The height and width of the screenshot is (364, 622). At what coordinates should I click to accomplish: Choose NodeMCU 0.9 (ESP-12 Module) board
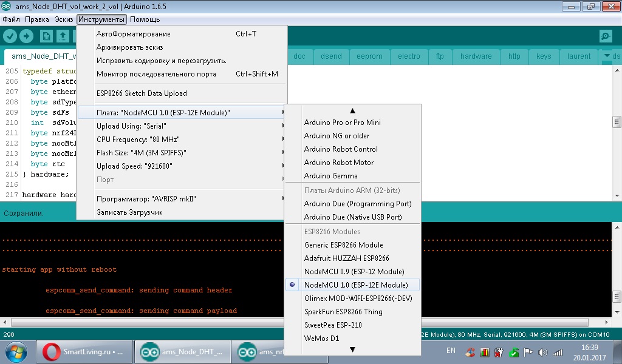(x=354, y=272)
